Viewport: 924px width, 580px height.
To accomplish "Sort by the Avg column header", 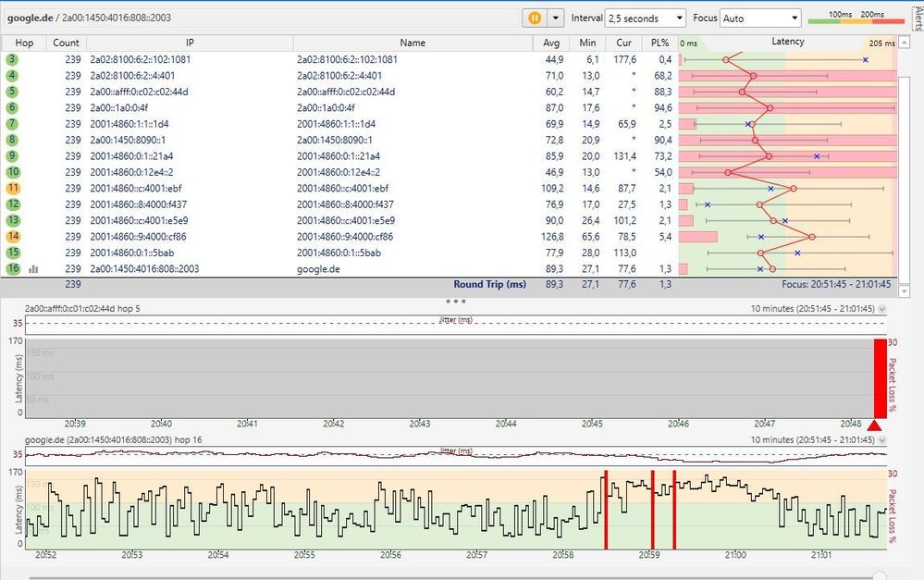I will tap(551, 43).
